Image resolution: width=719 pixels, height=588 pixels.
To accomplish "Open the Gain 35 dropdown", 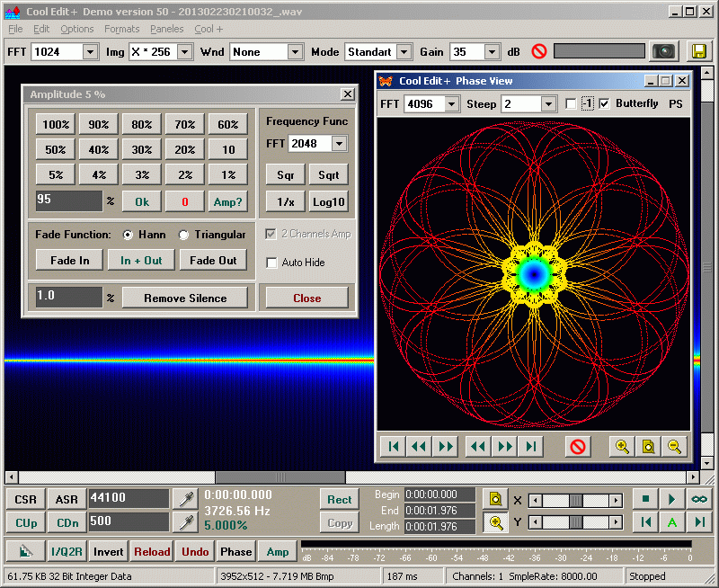I will click(x=492, y=52).
